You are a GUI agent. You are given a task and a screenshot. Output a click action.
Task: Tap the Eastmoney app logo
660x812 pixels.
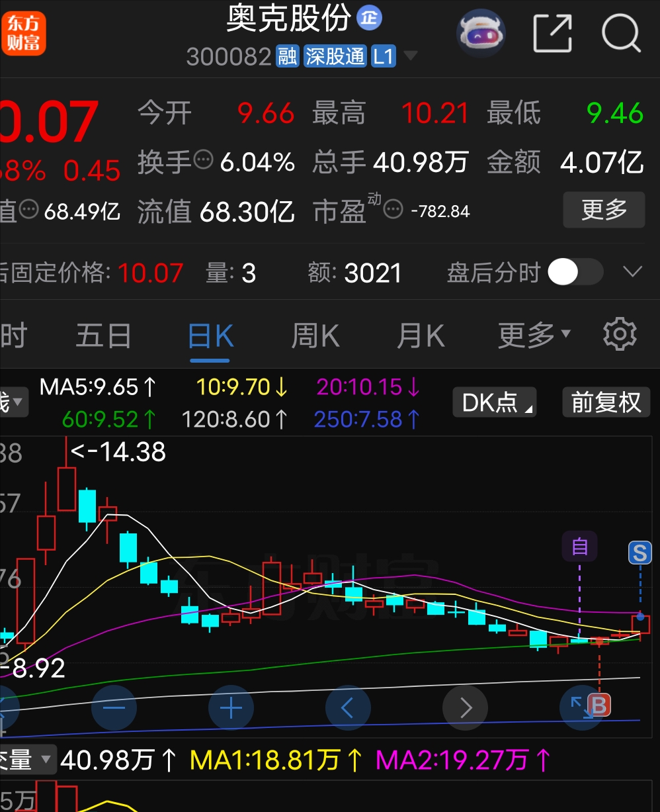(23, 33)
